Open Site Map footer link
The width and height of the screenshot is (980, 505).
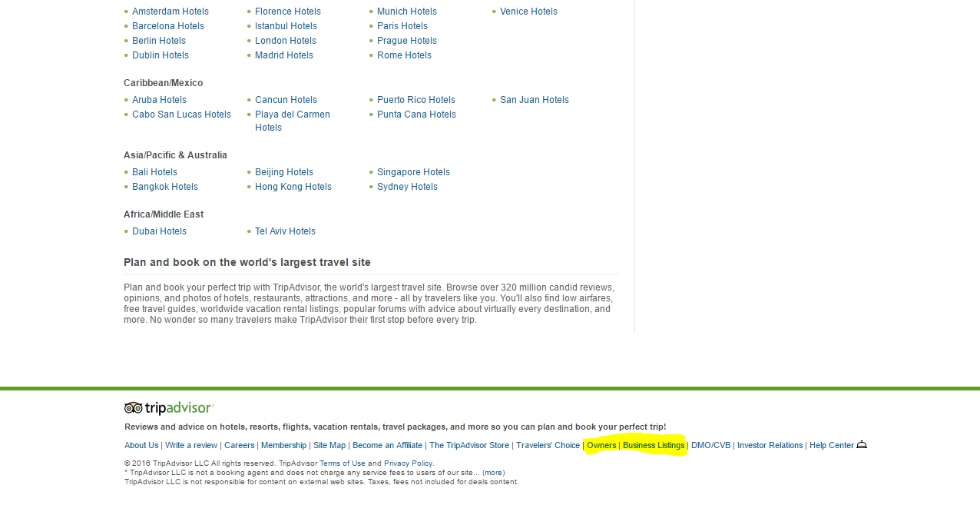point(329,446)
